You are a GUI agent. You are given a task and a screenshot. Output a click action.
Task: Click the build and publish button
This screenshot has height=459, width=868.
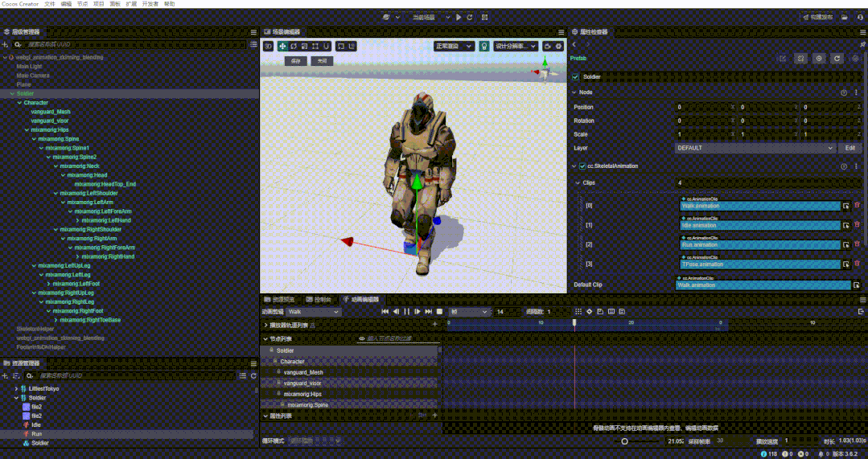coord(817,18)
